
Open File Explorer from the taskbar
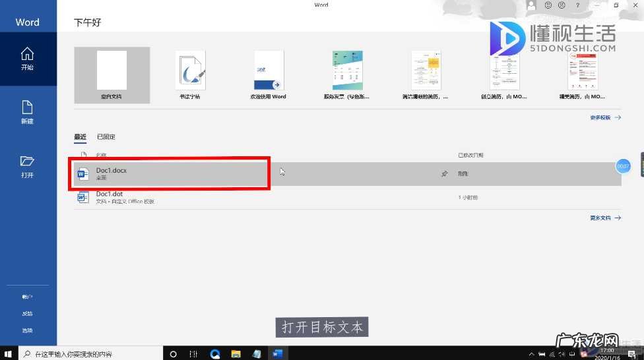click(x=236, y=354)
